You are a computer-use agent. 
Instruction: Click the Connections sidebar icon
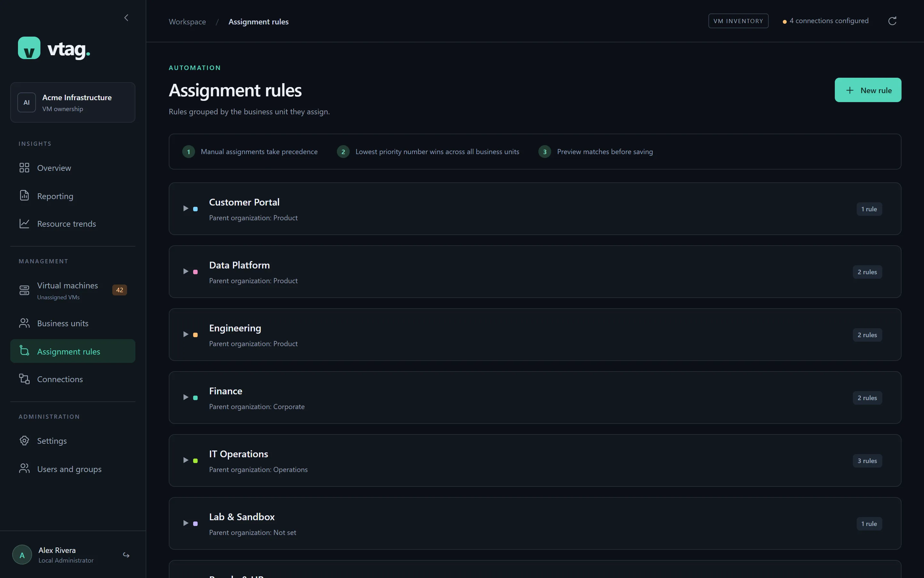(x=24, y=379)
